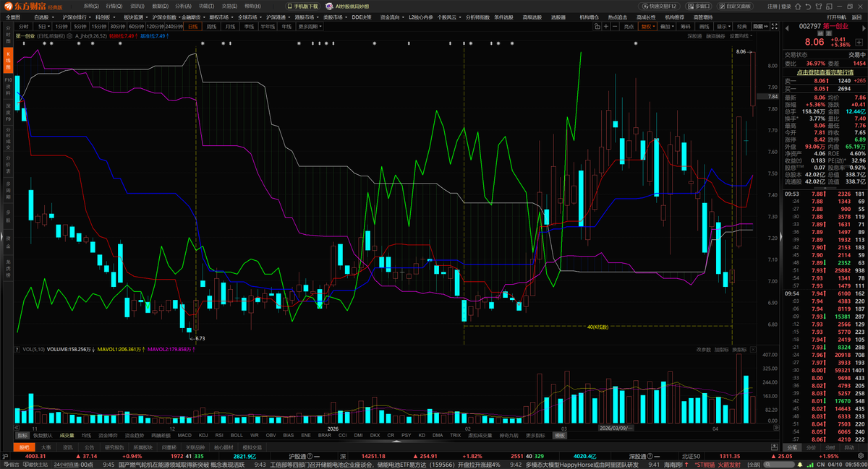The width and height of the screenshot is (868, 469).
Task: Switch to 资金博弈 indicator tab
Action: click(108, 435)
